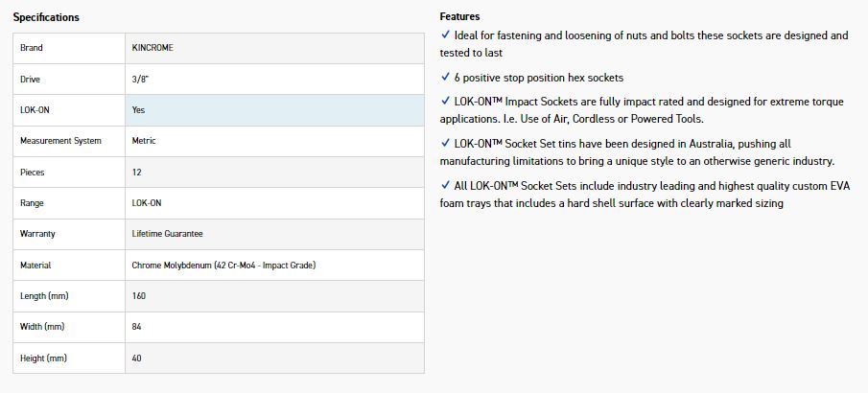Click the Measurement System label
Screen dimensions: 868x393
(60, 141)
